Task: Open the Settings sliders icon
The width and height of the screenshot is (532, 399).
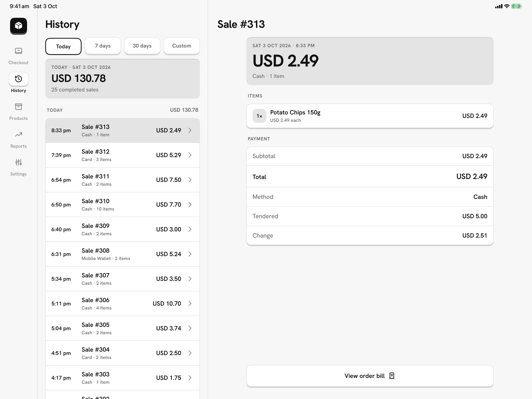Action: (x=19, y=162)
